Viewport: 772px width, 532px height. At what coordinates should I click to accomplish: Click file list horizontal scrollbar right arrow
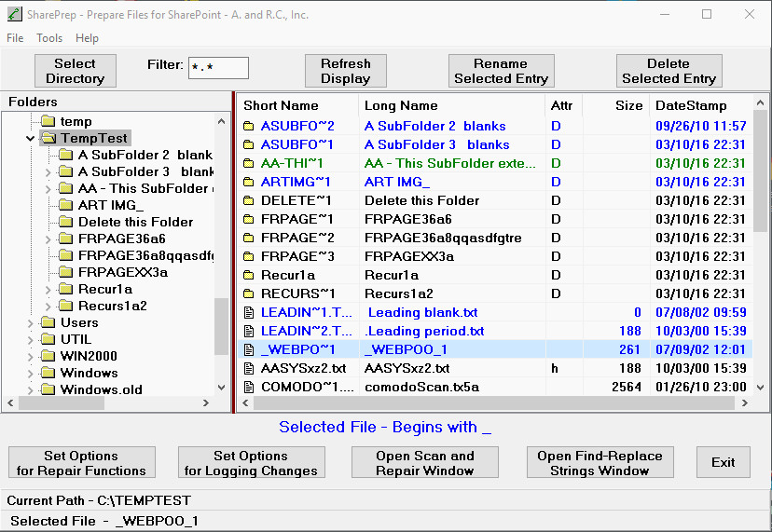point(744,403)
